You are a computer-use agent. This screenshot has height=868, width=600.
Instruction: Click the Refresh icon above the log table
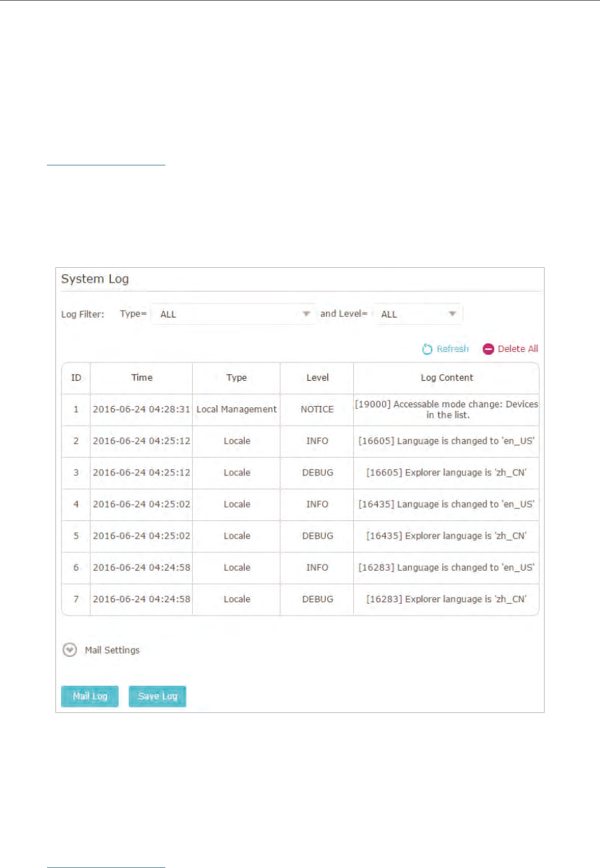[427, 348]
